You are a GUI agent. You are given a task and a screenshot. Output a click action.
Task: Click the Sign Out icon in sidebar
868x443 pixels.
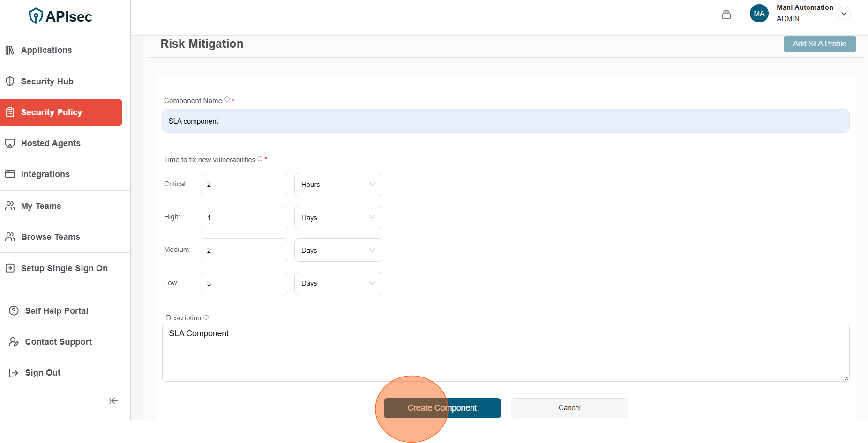tap(14, 373)
